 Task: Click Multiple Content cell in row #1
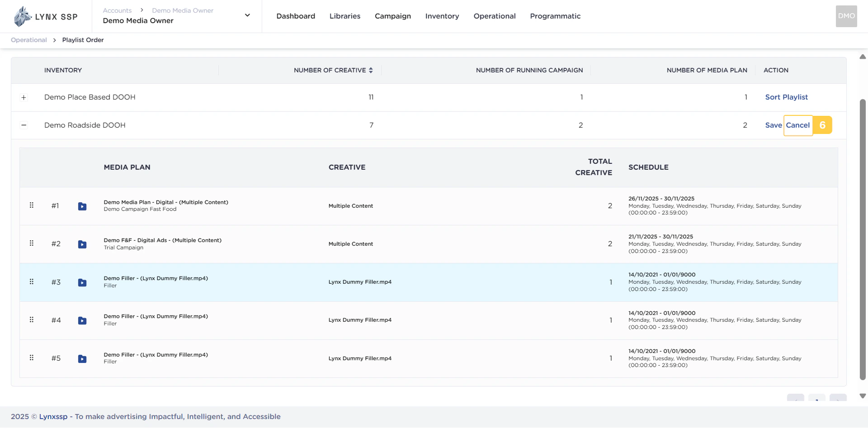point(351,206)
